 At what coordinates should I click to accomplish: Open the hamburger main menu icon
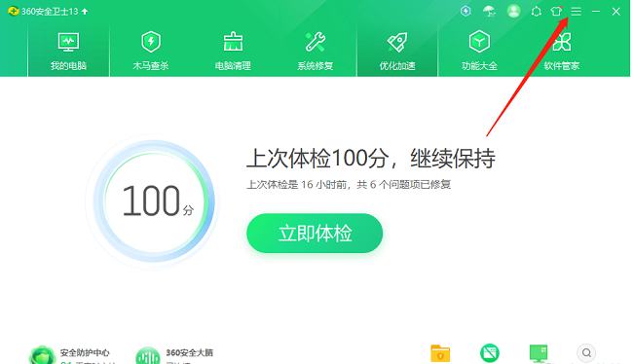pos(577,12)
